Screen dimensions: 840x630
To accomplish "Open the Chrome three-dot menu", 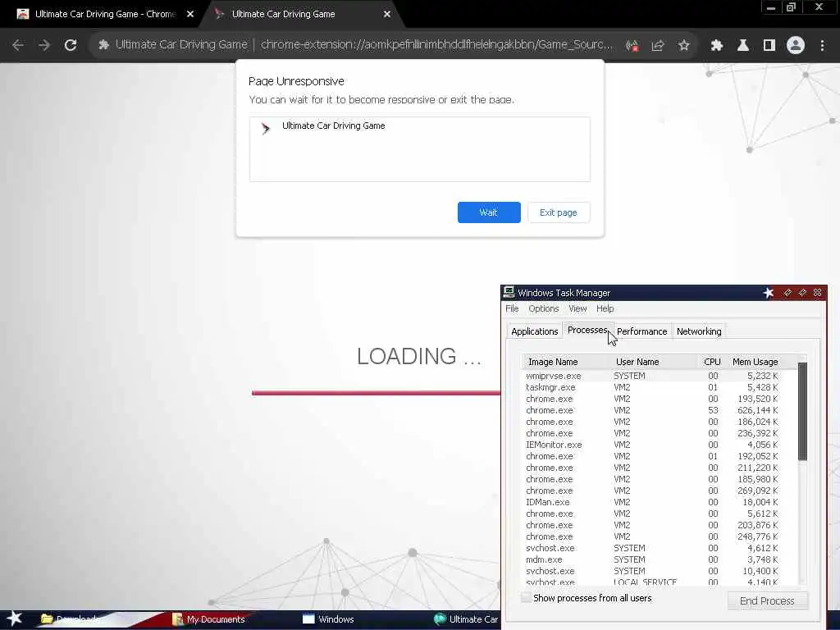I will coord(822,46).
